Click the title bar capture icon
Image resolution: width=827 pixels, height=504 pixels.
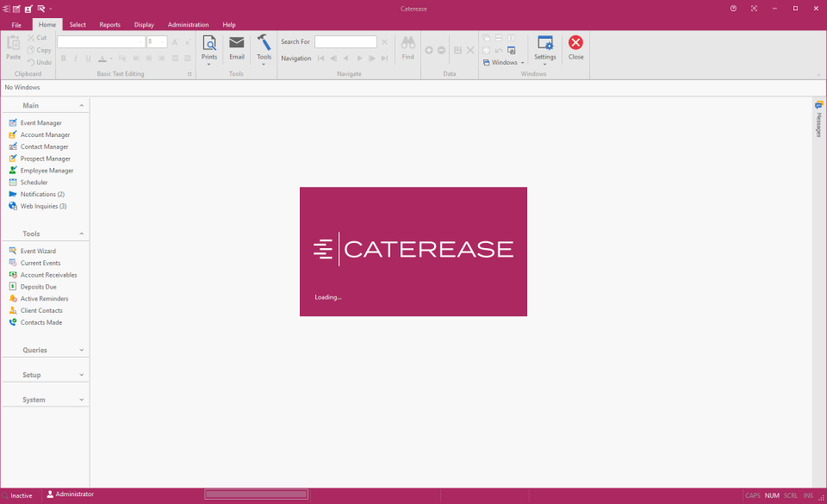click(754, 9)
